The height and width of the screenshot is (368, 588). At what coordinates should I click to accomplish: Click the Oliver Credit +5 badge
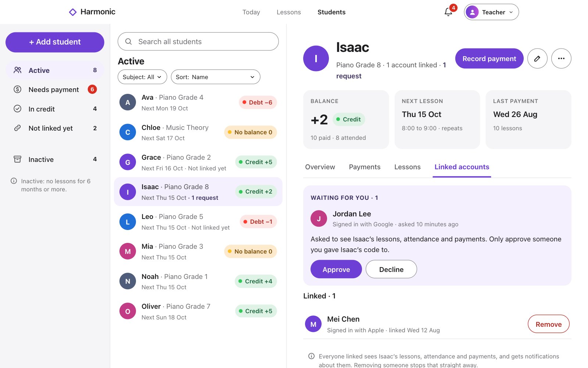pos(256,311)
